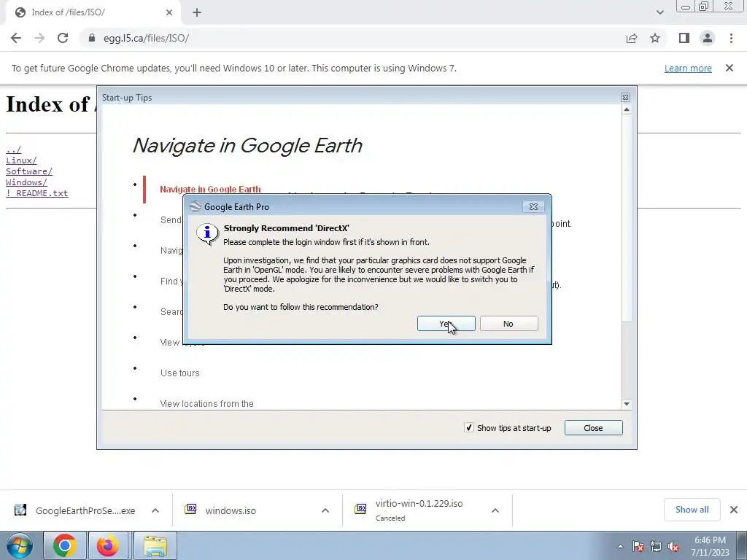Screen dimensions: 747x560
Task: Open the Learn more link
Action: tap(688, 68)
